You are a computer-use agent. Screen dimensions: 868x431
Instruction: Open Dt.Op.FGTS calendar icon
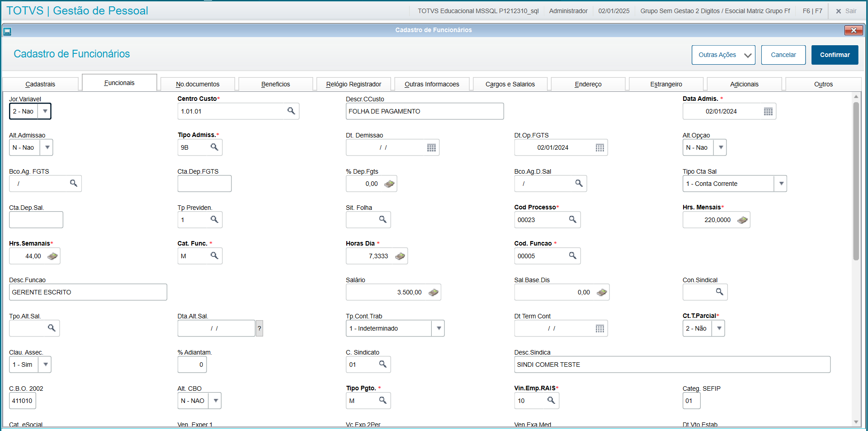[599, 147]
